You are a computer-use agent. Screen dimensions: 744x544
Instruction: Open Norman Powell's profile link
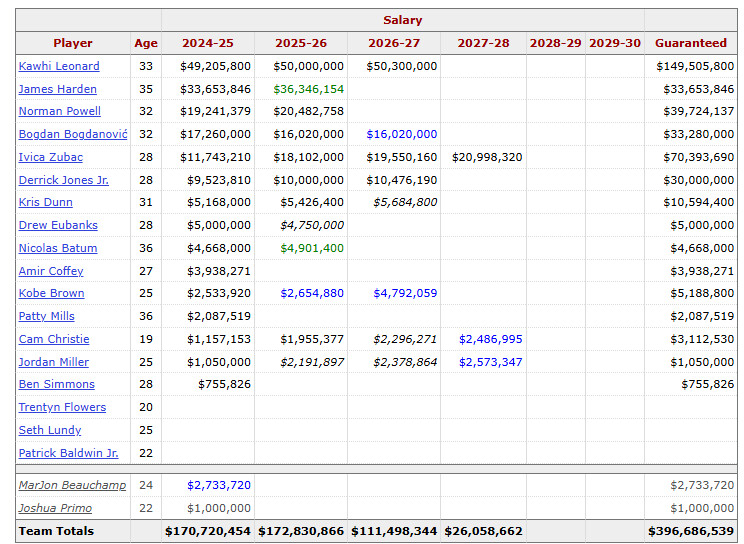point(59,111)
